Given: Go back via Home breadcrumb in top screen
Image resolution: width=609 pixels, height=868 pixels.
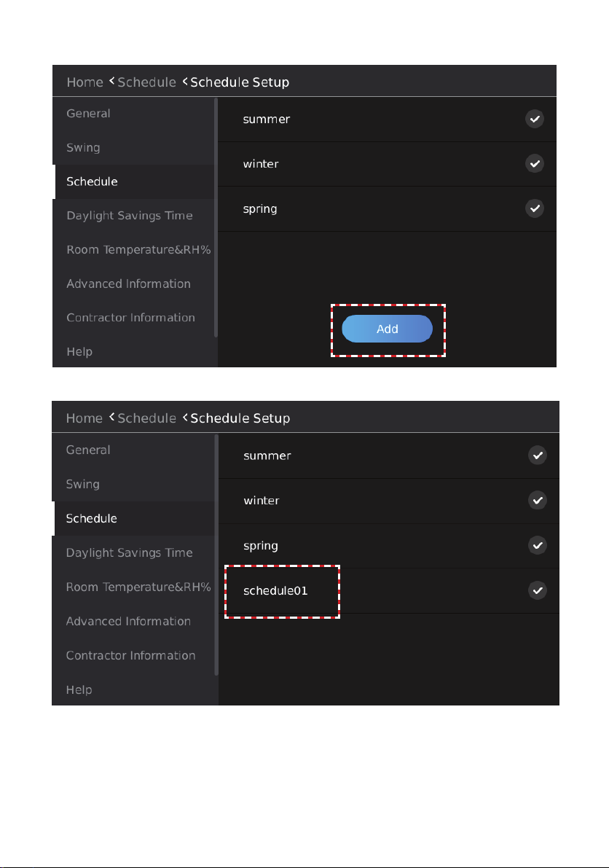Looking at the screenshot, I should [x=85, y=82].
